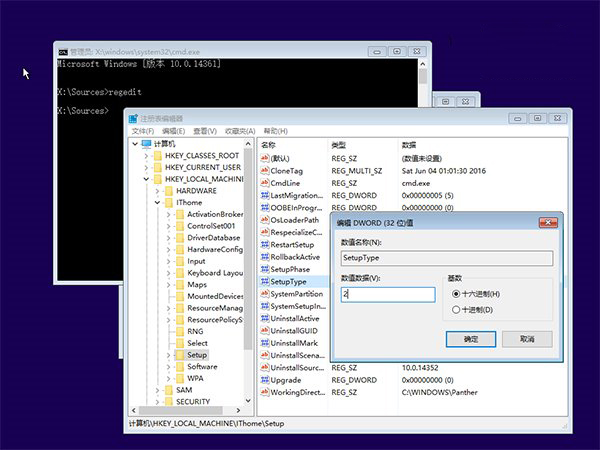
Task: Click the RestartSetup DWORD icon
Action: (264, 244)
